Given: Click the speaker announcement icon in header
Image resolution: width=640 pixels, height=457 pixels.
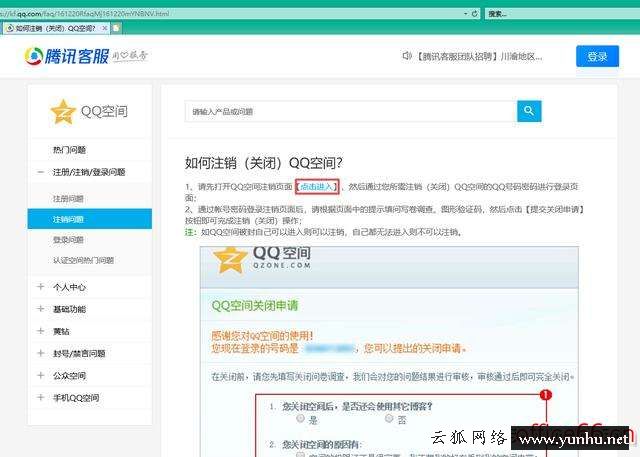Looking at the screenshot, I should tap(407, 55).
